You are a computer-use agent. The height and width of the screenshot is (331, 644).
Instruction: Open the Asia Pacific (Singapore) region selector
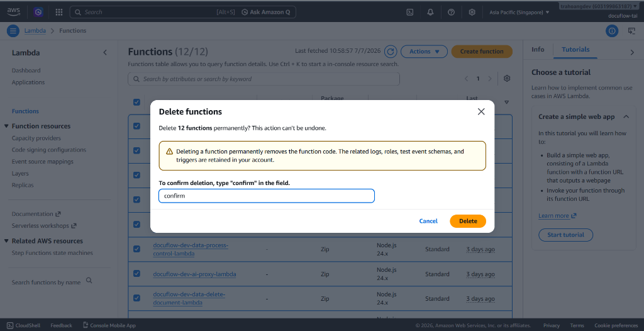point(519,13)
